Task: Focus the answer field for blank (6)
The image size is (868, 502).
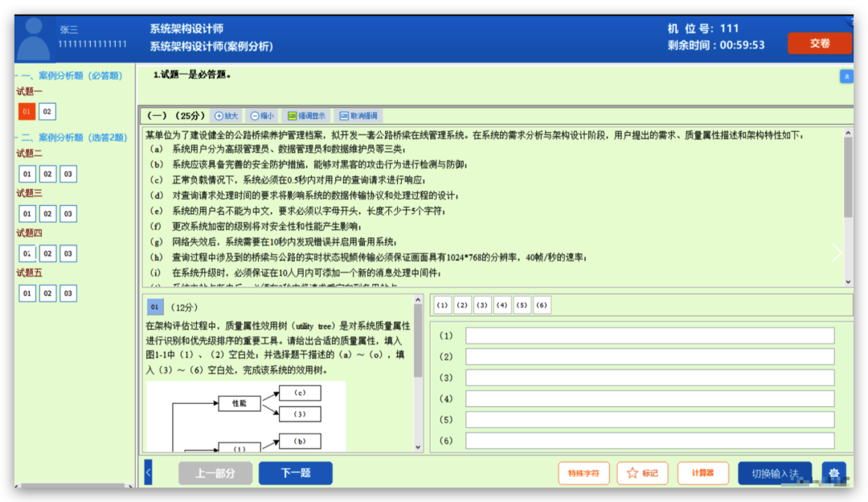Action: [650, 441]
